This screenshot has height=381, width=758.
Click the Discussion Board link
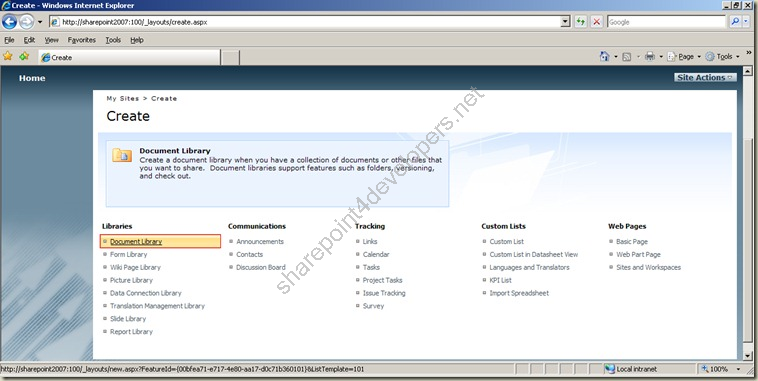point(261,267)
